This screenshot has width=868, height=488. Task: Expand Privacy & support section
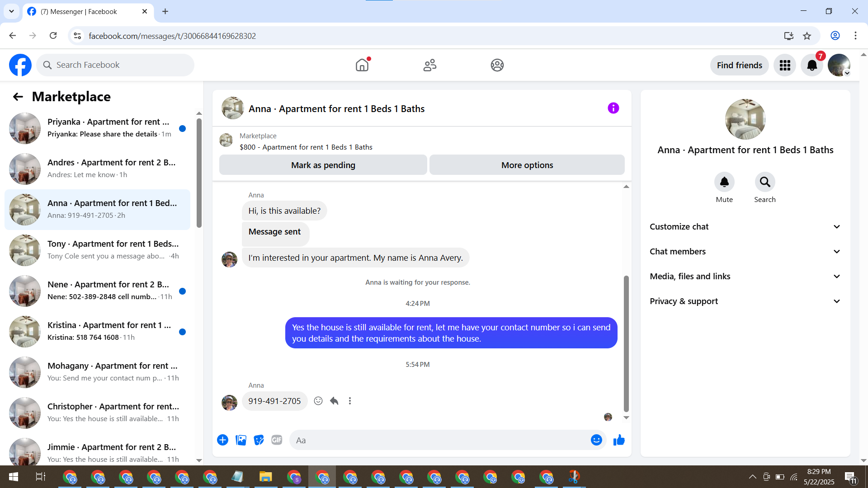(745, 301)
